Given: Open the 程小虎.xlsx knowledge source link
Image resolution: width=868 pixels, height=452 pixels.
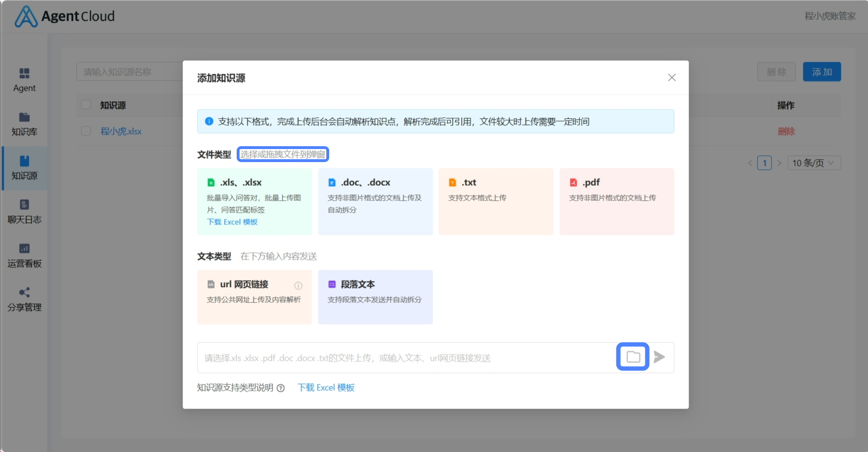Looking at the screenshot, I should 121,131.
